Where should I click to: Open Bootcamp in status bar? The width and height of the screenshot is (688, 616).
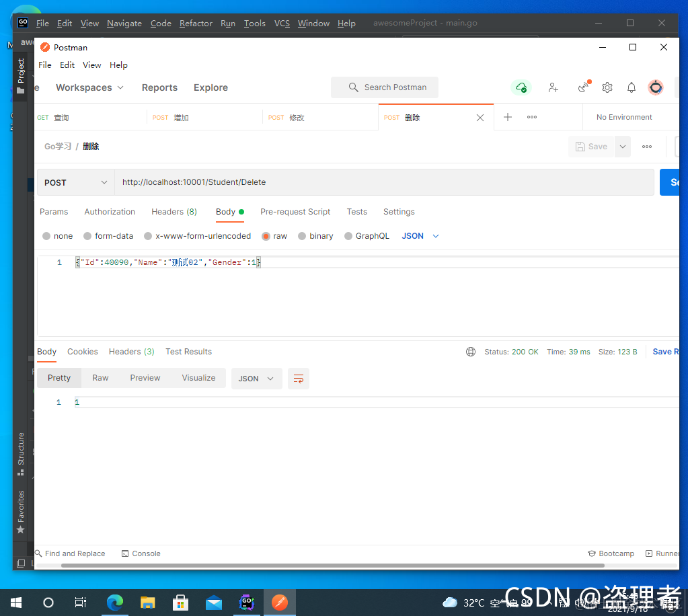(611, 553)
